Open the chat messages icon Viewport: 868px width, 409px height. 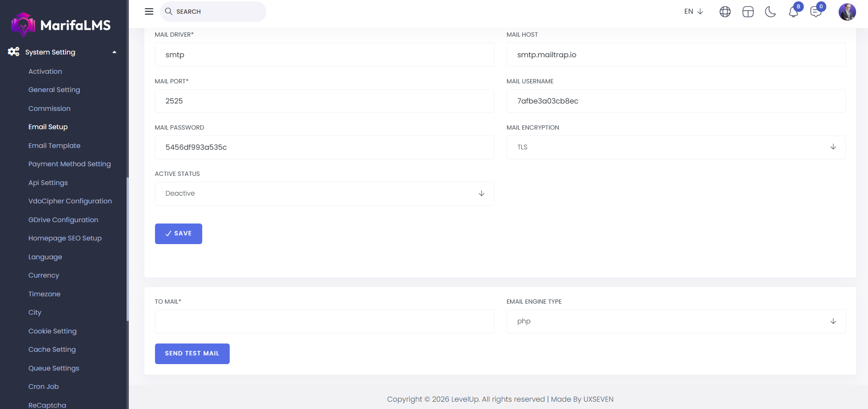(x=816, y=12)
